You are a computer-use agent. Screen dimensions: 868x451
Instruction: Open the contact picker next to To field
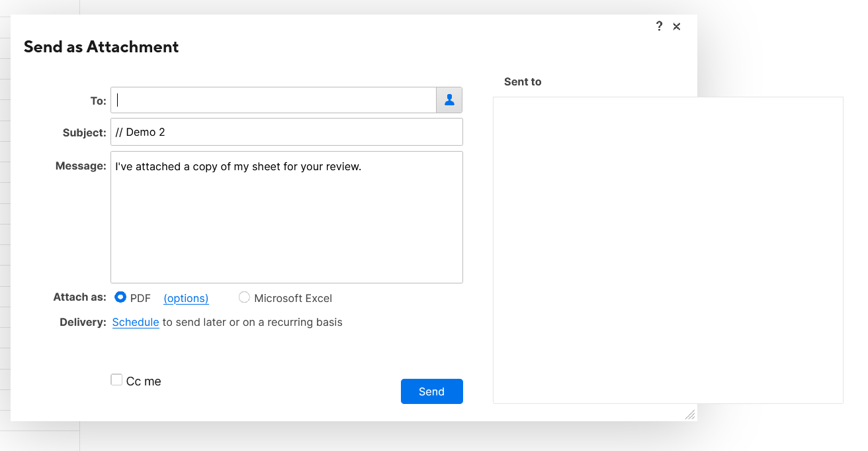pyautogui.click(x=449, y=100)
